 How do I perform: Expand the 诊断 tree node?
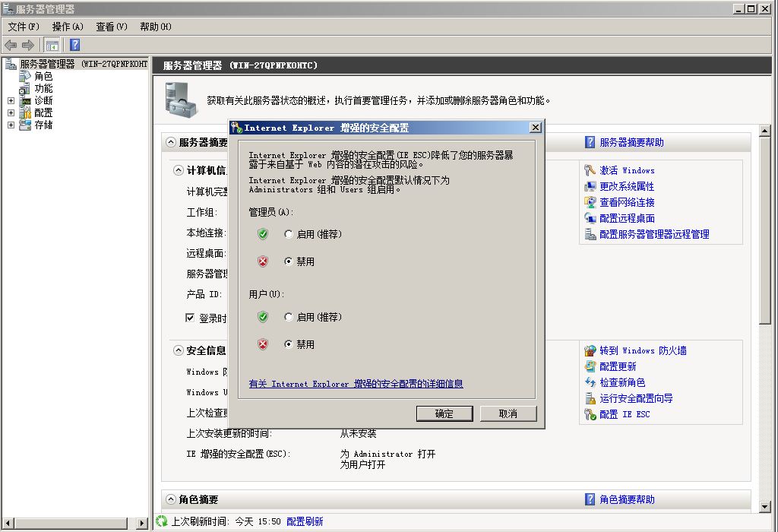(x=11, y=101)
